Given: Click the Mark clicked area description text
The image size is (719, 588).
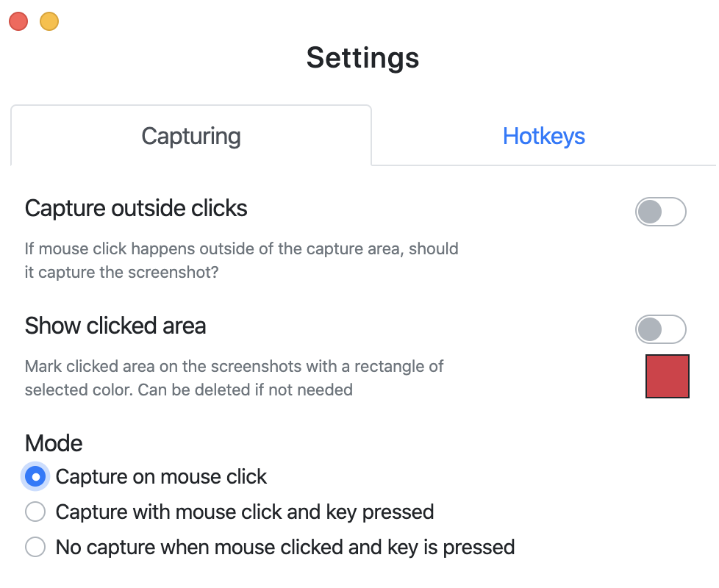Looking at the screenshot, I should (234, 378).
